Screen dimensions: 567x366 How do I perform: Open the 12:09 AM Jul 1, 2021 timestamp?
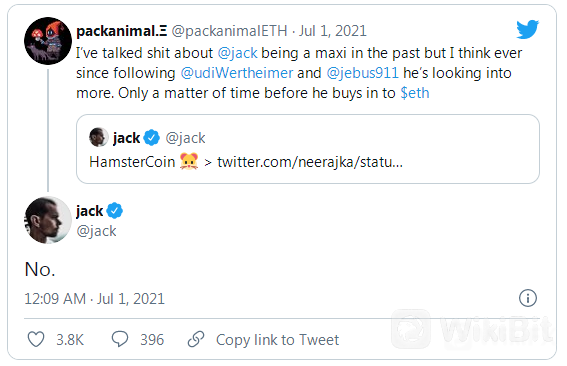point(94,299)
